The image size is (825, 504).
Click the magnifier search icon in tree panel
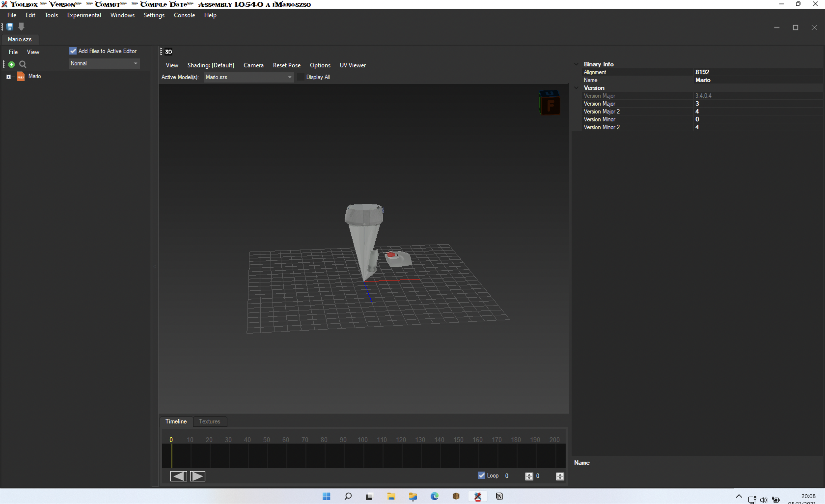point(23,64)
